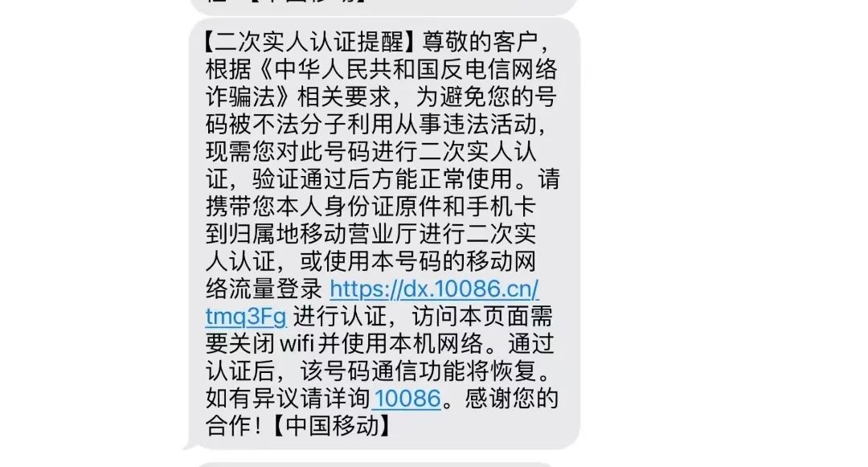The width and height of the screenshot is (868, 467).
Task: Click the 如有异议请详询 text
Action: click(287, 399)
